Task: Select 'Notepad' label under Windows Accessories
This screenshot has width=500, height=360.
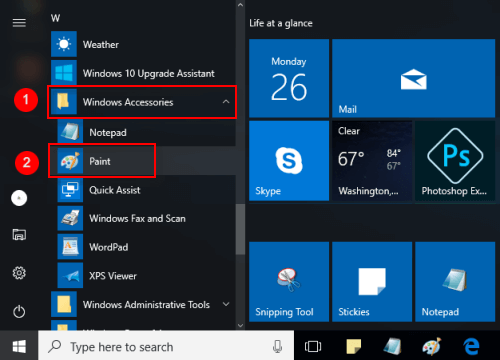Action: pos(108,133)
